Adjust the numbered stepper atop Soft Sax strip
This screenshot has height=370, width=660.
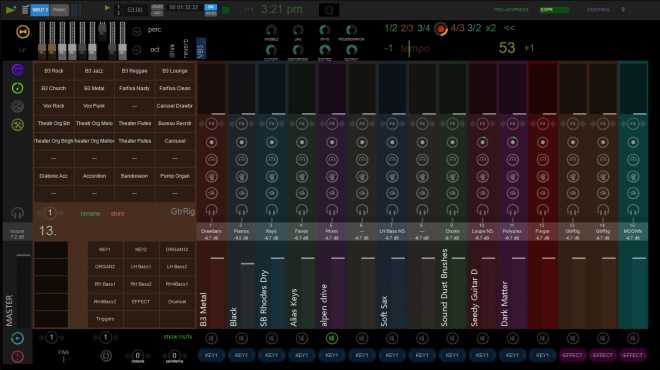click(x=392, y=124)
